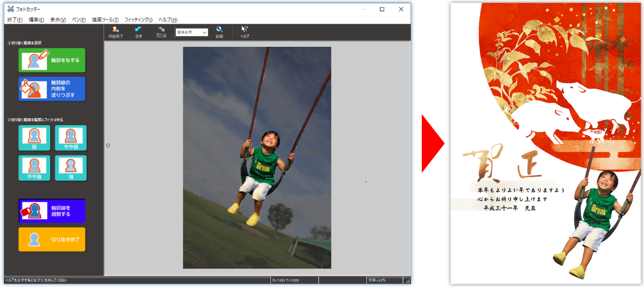
Task: Close the フォトカッター window
Action: (x=401, y=9)
